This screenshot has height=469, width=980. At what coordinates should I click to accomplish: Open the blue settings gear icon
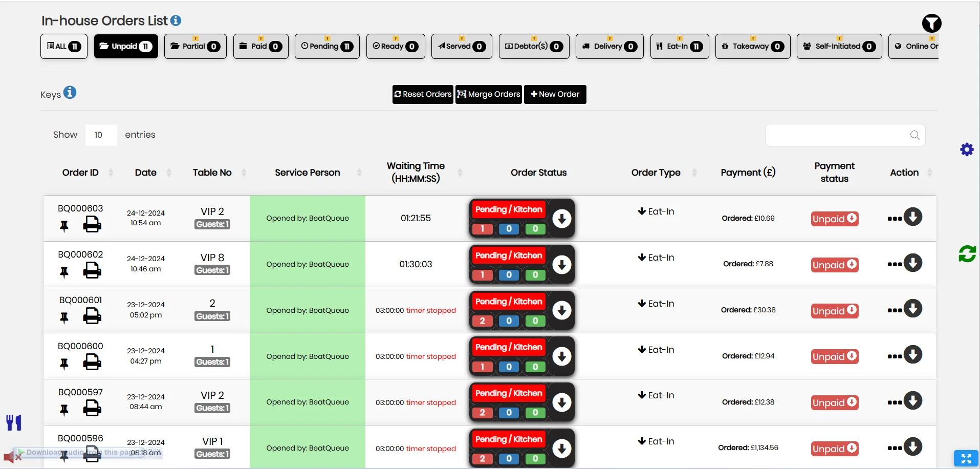967,150
